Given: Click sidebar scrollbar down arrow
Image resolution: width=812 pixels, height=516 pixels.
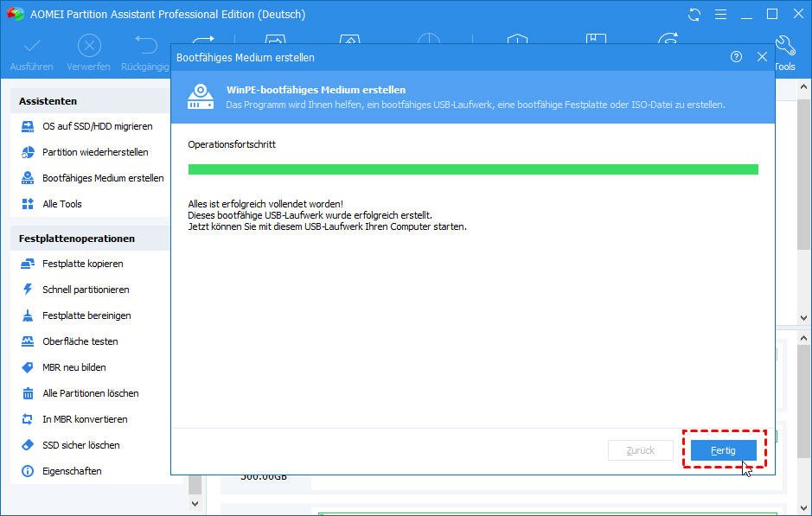Looking at the screenshot, I should pyautogui.click(x=195, y=503).
